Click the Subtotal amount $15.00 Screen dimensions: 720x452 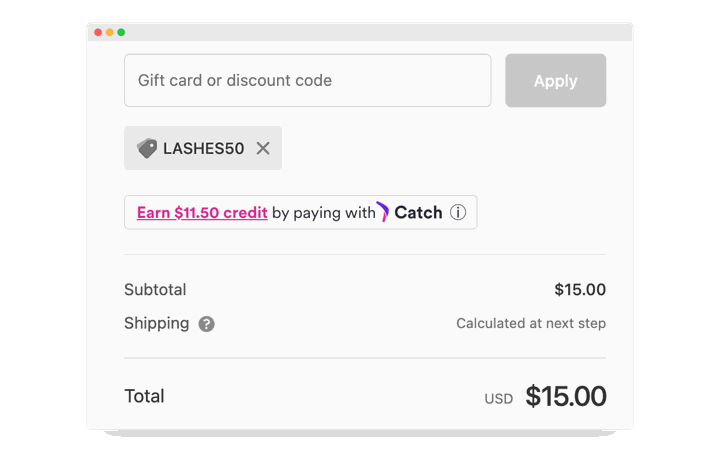(x=580, y=289)
